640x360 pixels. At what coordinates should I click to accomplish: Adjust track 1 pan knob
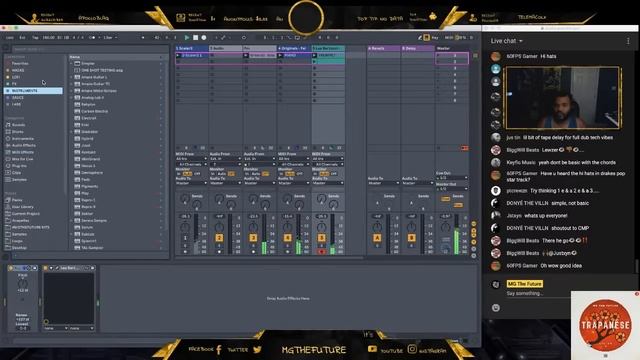pyautogui.click(x=185, y=227)
